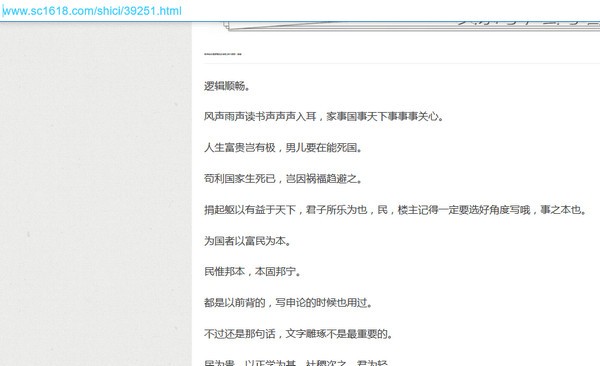The height and width of the screenshot is (366, 600).
Task: Click the small caption text above the divider
Action: coord(223,54)
